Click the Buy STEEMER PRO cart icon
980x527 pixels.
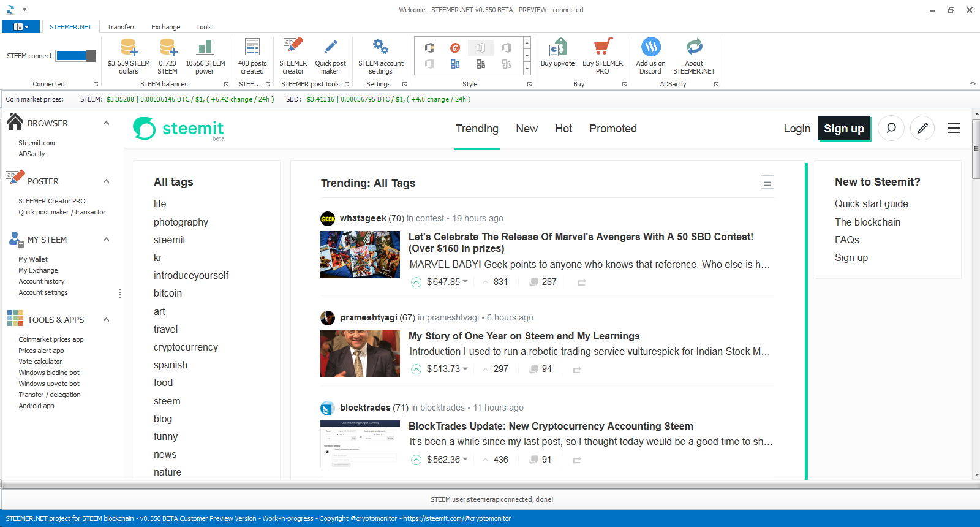pyautogui.click(x=603, y=47)
